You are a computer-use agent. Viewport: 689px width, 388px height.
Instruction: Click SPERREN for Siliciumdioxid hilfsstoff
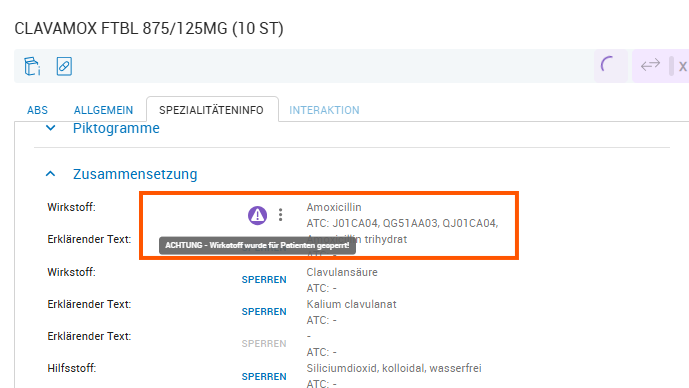(264, 377)
